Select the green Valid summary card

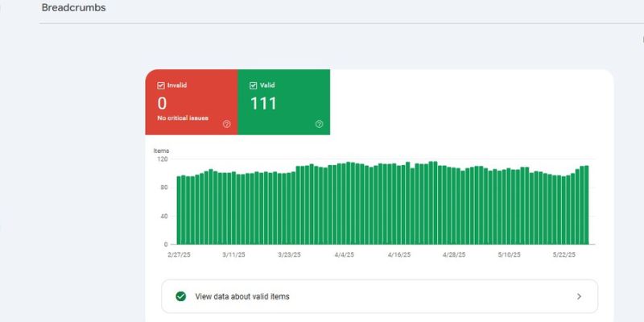(283, 101)
